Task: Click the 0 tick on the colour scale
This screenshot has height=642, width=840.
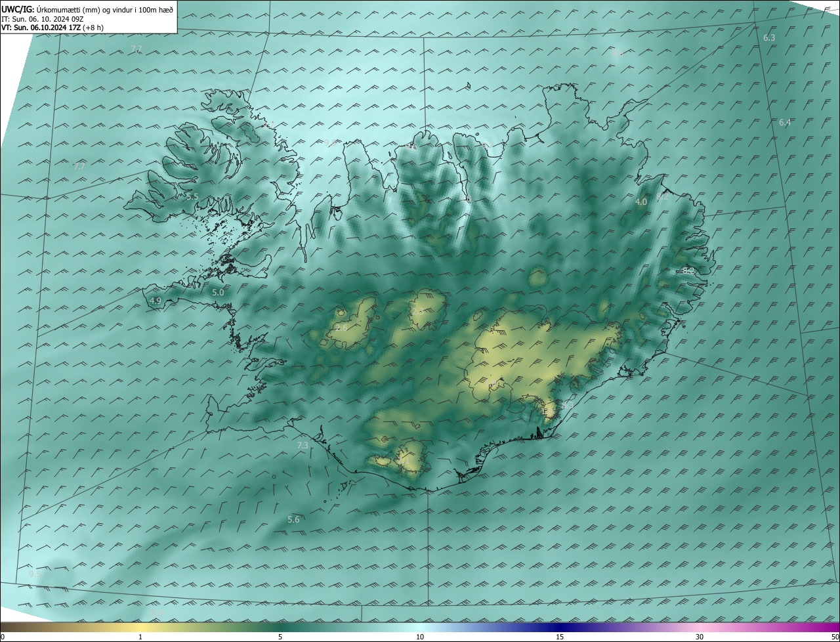Action: tap(3, 637)
